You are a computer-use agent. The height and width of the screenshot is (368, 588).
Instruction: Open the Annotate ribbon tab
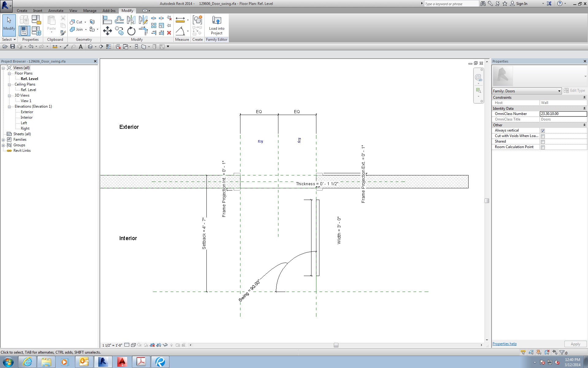[56, 11]
